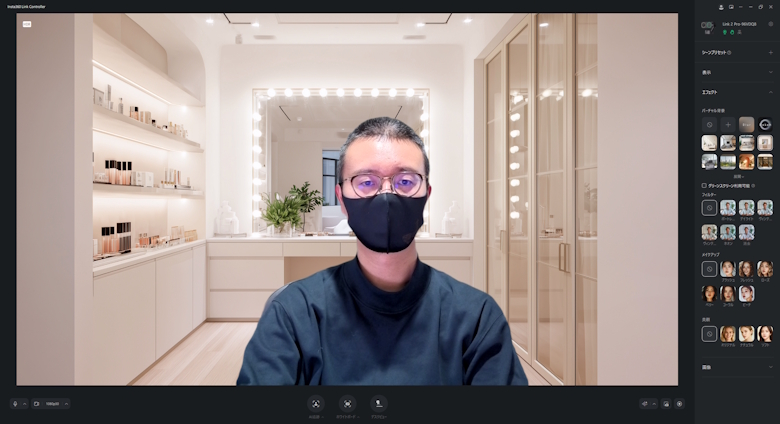Click the account icon in title bar
This screenshot has width=780, height=424.
click(x=721, y=6)
